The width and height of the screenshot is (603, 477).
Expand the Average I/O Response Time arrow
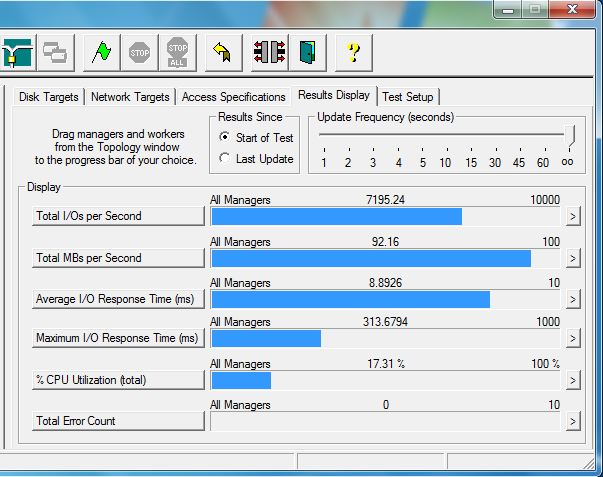[573, 299]
